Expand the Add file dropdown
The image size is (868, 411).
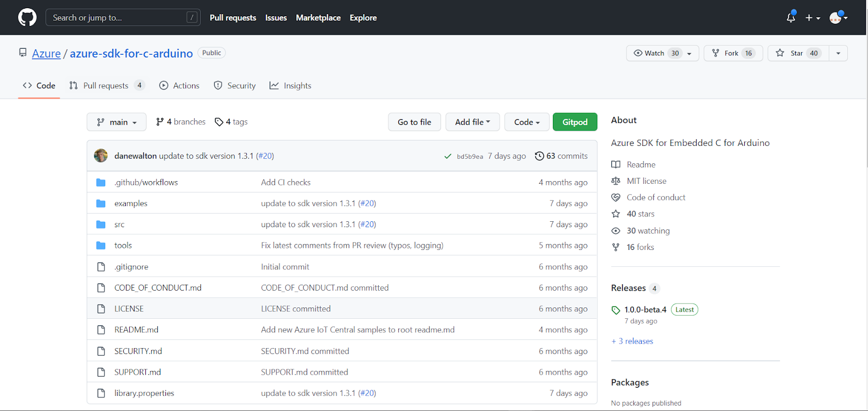point(473,122)
